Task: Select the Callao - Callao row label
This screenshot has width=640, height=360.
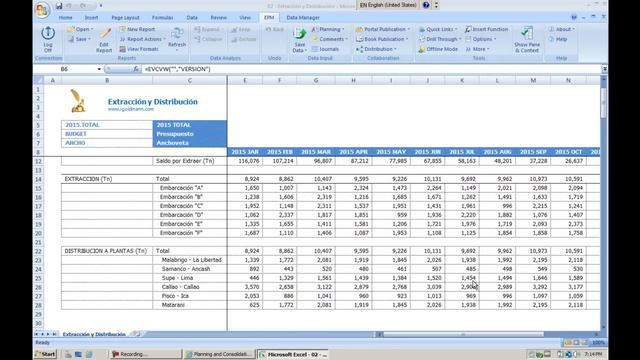Action: tap(180, 287)
